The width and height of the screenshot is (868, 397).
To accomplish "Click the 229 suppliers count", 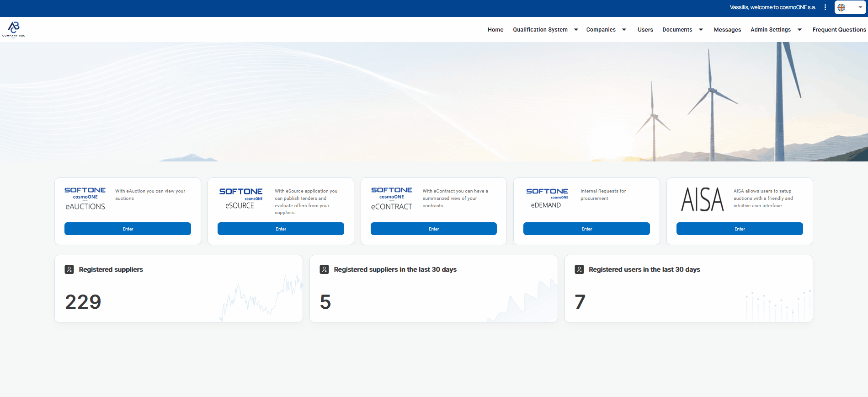I will (83, 302).
